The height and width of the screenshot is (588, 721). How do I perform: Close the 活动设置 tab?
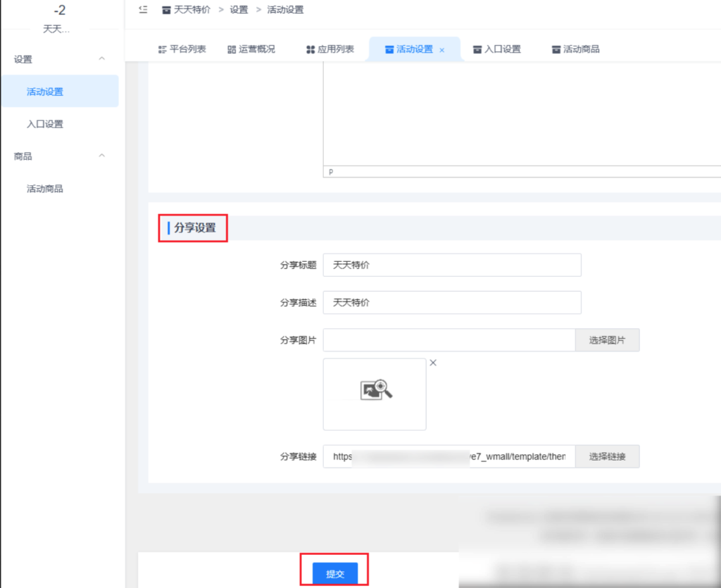pyautogui.click(x=442, y=50)
